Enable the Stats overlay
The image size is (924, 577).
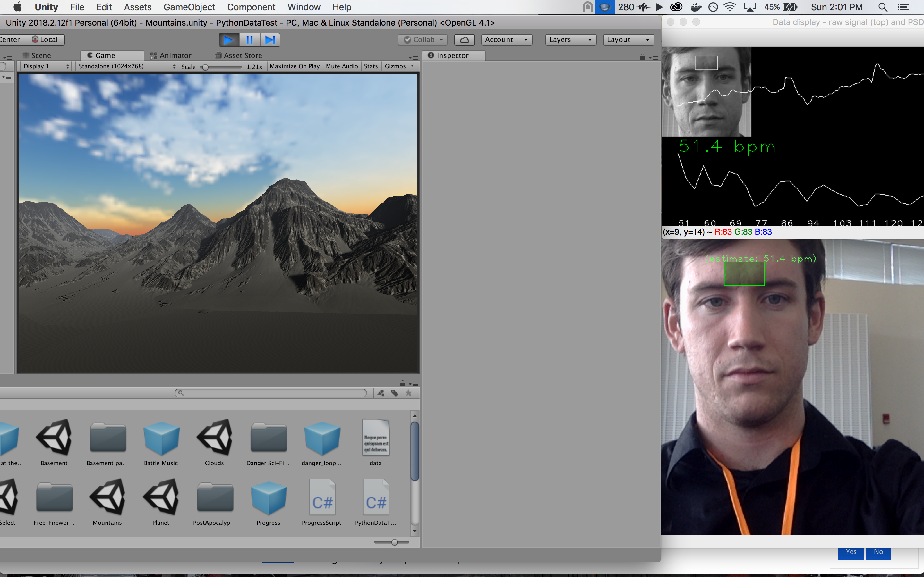click(370, 66)
